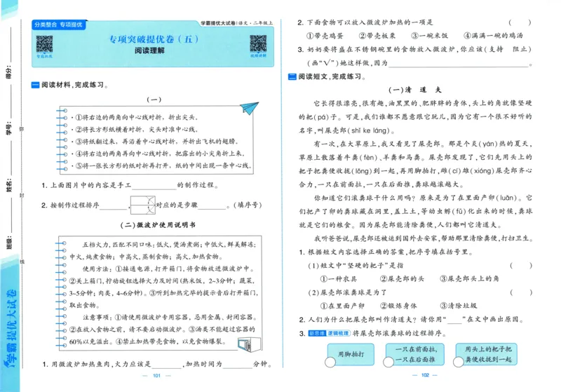Choose the word 支持 in question 3
Viewport: 561px width, 392px height.
[496, 49]
